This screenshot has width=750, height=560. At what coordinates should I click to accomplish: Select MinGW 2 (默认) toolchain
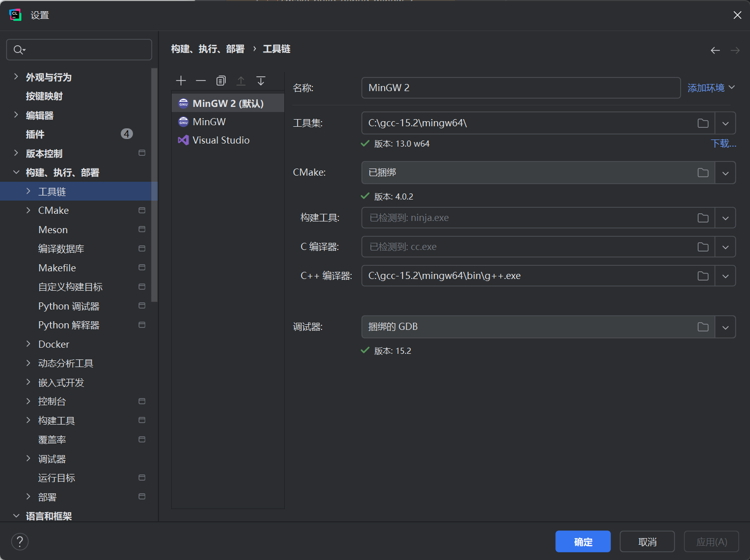pos(228,103)
